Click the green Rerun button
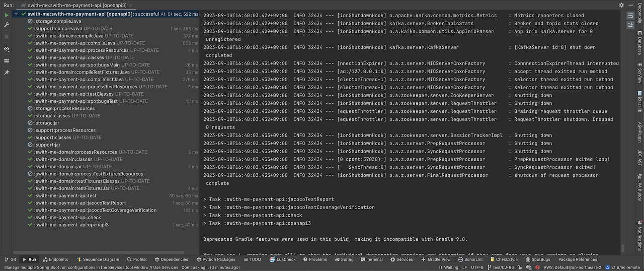 (7, 15)
